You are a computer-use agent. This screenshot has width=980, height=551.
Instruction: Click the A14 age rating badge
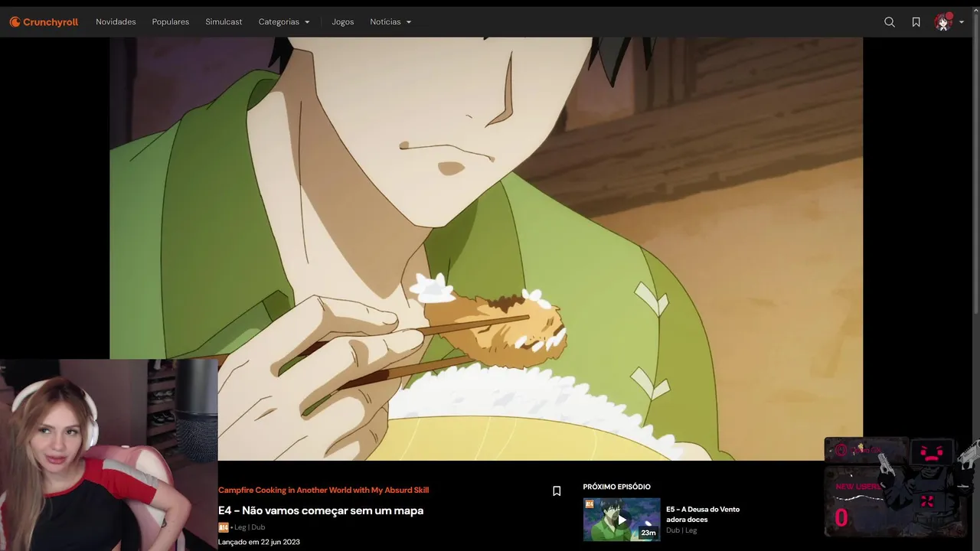pyautogui.click(x=223, y=527)
